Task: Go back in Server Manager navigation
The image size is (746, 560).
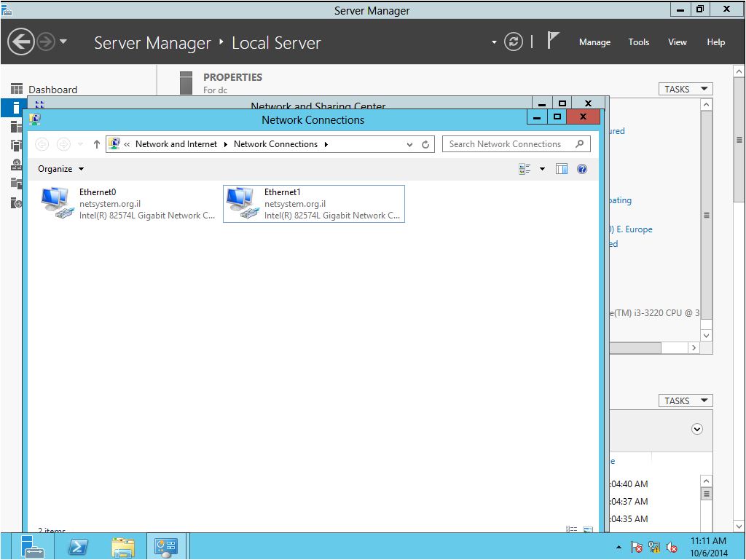Action: tap(20, 42)
